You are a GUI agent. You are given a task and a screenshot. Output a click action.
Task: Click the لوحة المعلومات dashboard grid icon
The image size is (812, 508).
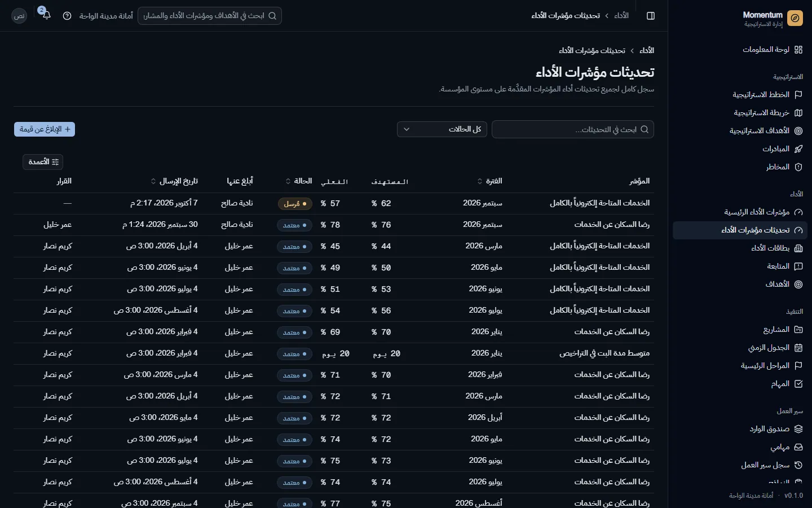tap(798, 50)
